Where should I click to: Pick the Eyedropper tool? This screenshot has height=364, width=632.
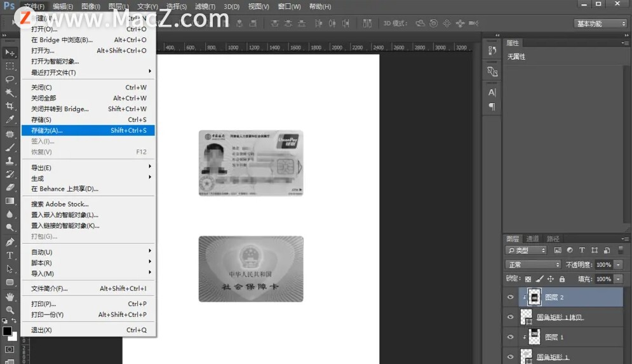(x=10, y=119)
